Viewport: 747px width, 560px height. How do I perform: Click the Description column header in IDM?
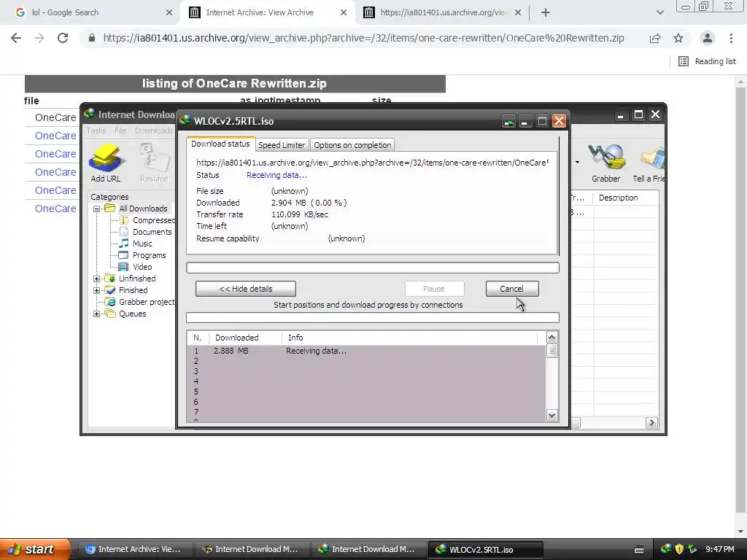(625, 198)
